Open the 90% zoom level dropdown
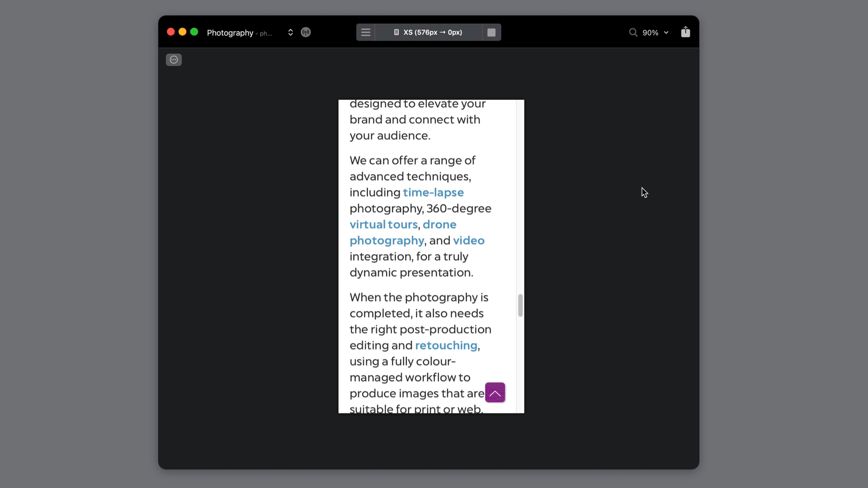 tap(655, 33)
